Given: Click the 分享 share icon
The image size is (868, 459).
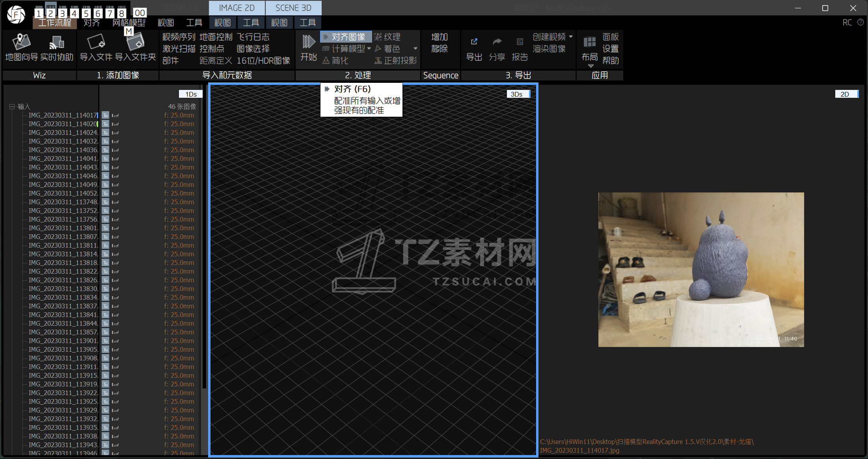Looking at the screenshot, I should pos(497,42).
